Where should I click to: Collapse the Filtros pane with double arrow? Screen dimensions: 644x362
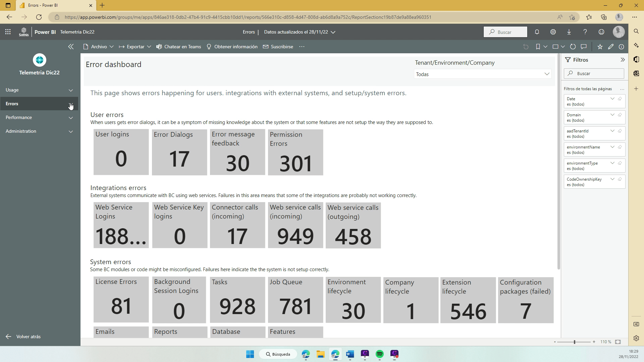coord(623,60)
